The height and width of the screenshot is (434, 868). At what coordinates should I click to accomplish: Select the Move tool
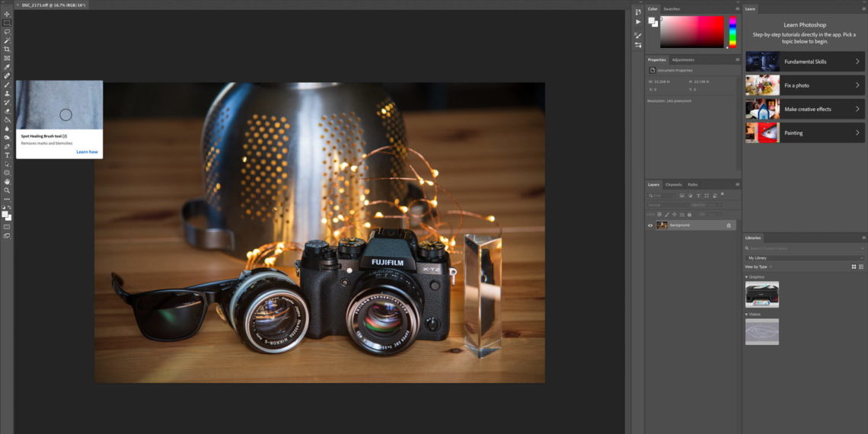coord(7,14)
